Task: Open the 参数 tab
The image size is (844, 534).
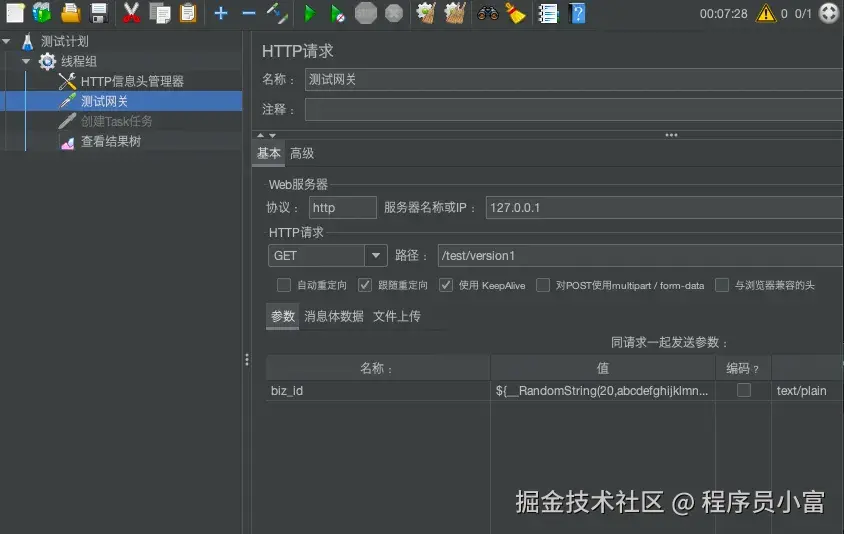Action: pos(283,316)
